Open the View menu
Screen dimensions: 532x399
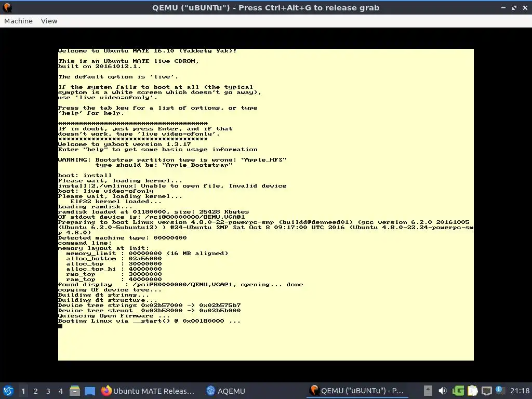(49, 21)
